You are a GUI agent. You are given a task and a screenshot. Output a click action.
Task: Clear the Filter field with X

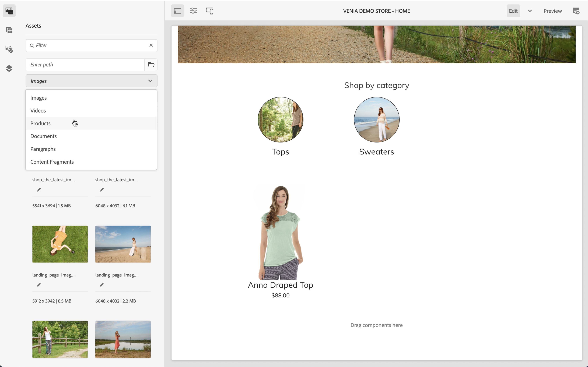151,45
